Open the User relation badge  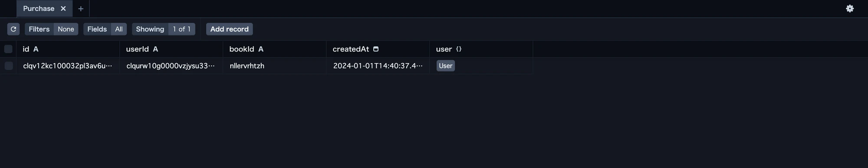pos(446,66)
